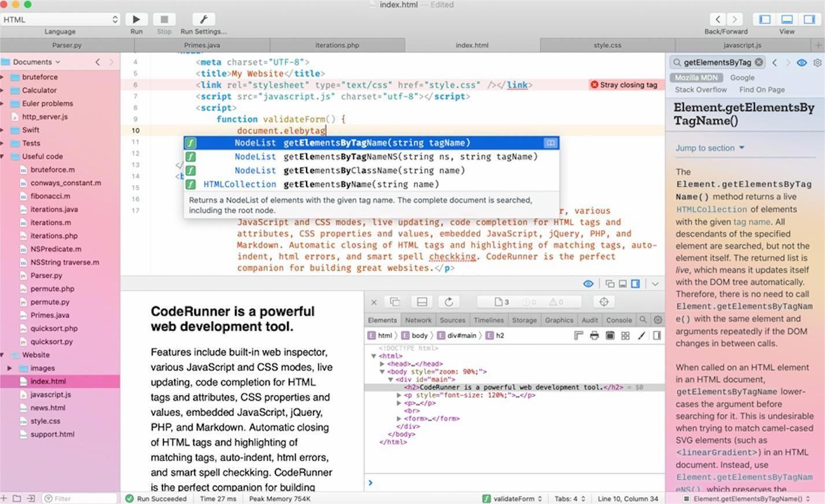Open Jump to section dropdown
Viewport: 825px width, 504px height.
click(710, 148)
